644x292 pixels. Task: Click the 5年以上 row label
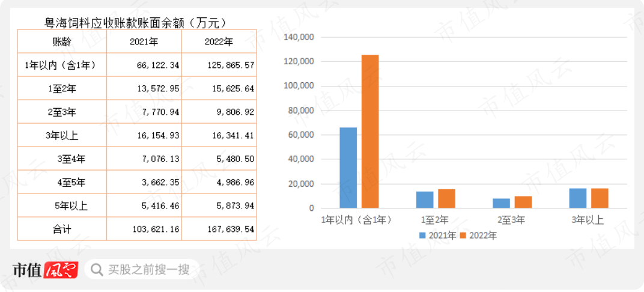(x=71, y=205)
